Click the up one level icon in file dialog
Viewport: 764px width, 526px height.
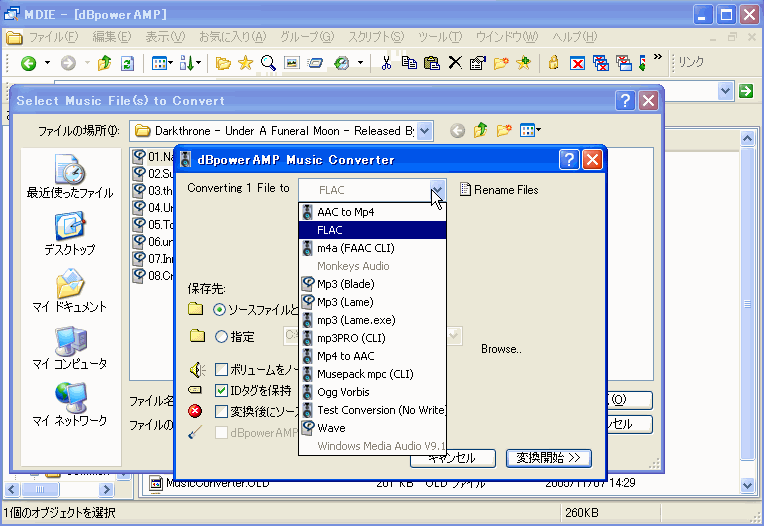click(x=480, y=131)
